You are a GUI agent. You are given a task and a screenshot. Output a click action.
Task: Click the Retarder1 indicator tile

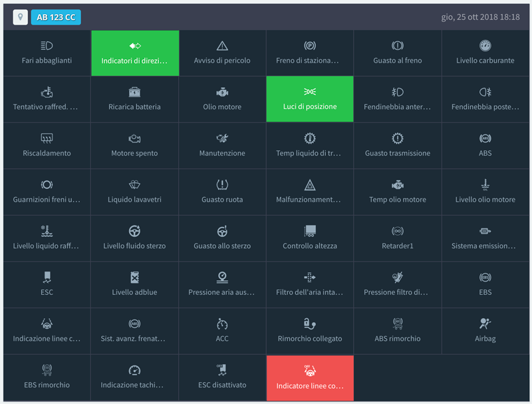(397, 238)
